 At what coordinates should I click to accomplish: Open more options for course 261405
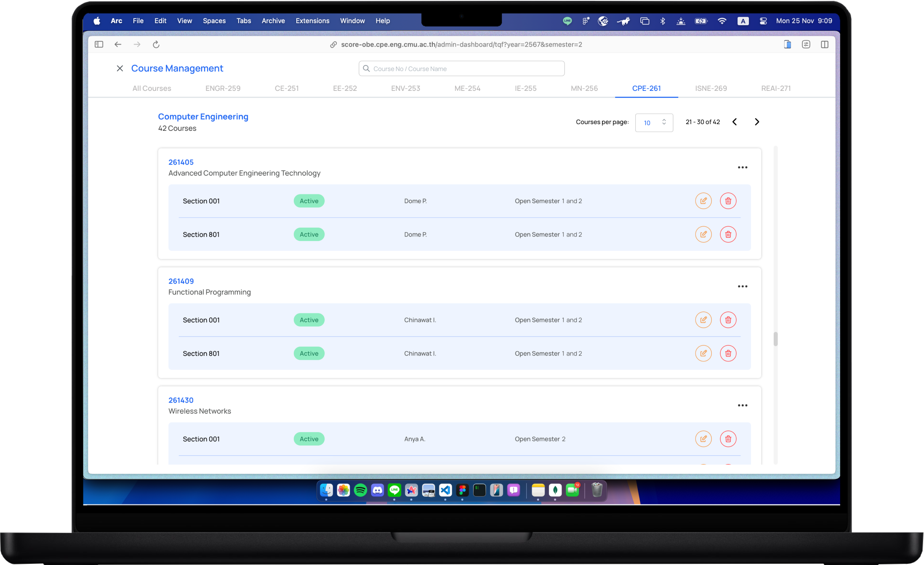point(742,167)
